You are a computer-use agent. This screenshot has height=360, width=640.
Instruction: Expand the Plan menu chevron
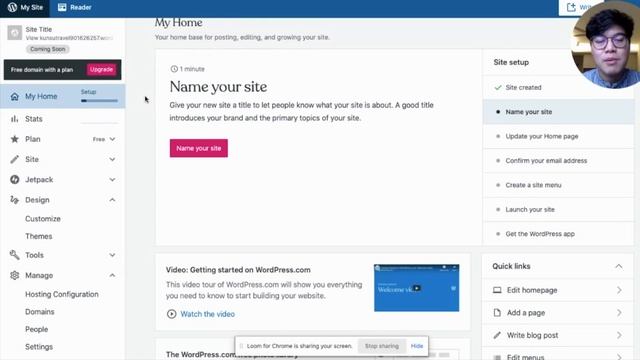point(112,139)
